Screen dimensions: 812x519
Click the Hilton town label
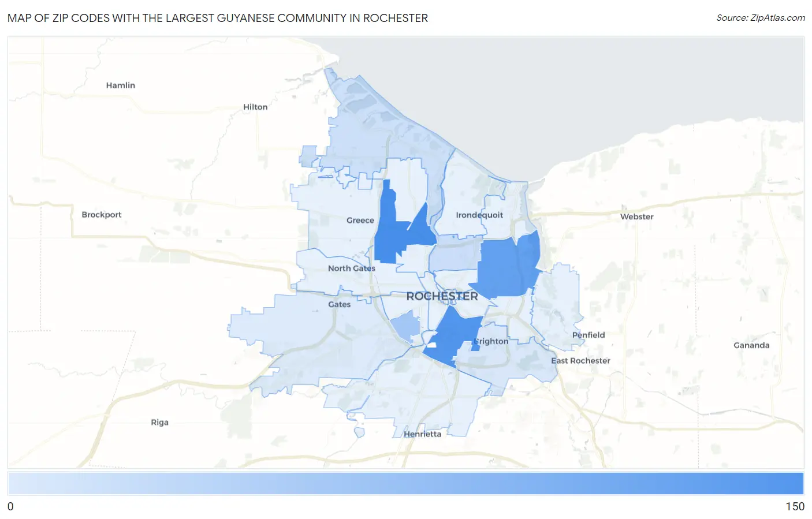point(255,107)
